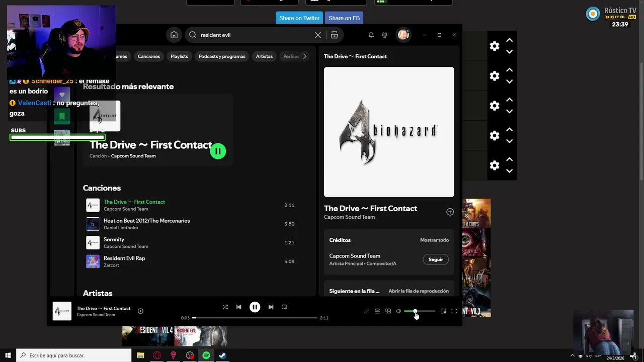The height and width of the screenshot is (362, 644).
Task: Clear the 'resident evil' search text
Action: coord(318,35)
